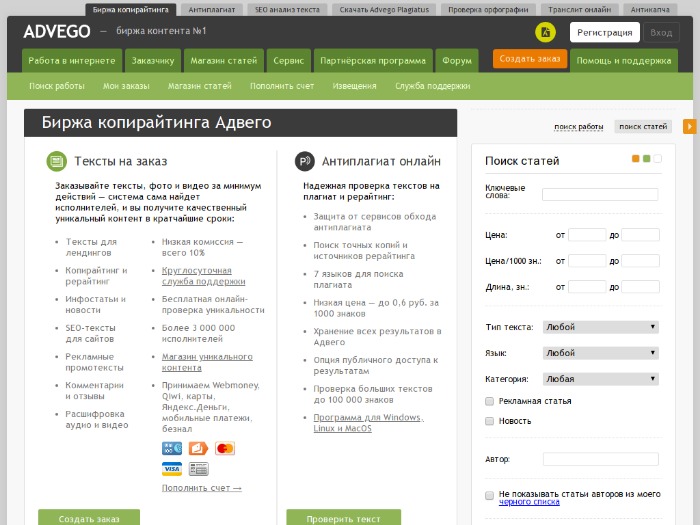Select the orange square color indicator

click(x=635, y=158)
